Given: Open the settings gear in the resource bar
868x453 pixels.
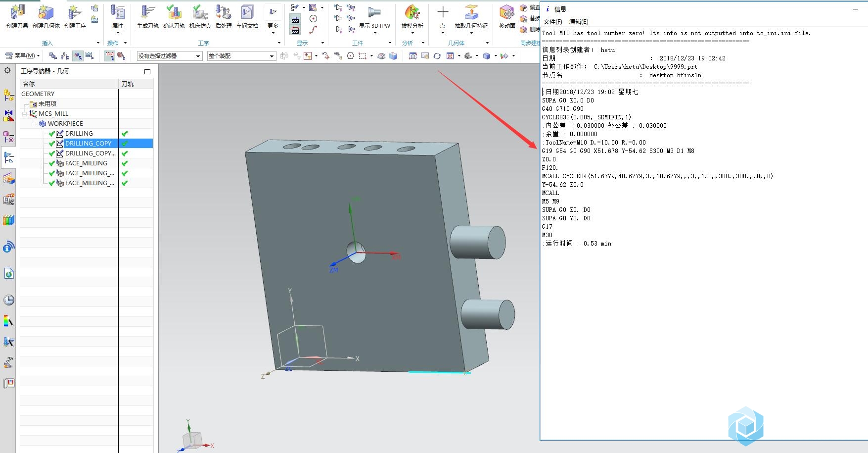Looking at the screenshot, I should [7, 70].
